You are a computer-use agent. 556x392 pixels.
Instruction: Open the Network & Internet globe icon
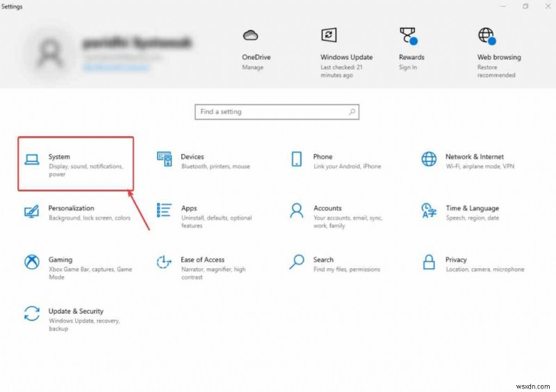[429, 159]
